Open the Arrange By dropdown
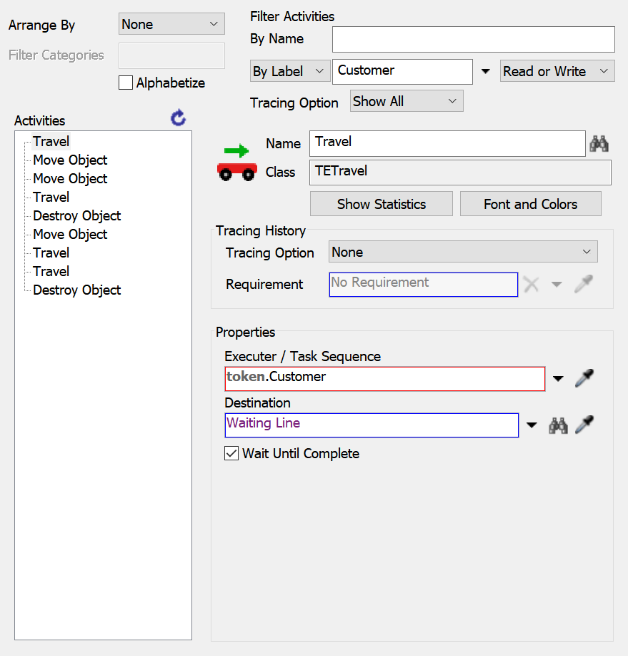This screenshot has height=656, width=628. tap(172, 25)
